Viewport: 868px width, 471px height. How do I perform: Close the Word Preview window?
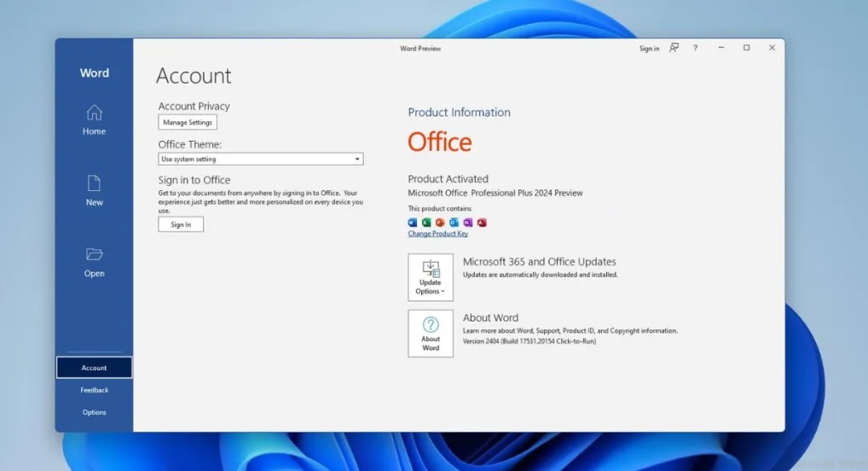pyautogui.click(x=772, y=48)
